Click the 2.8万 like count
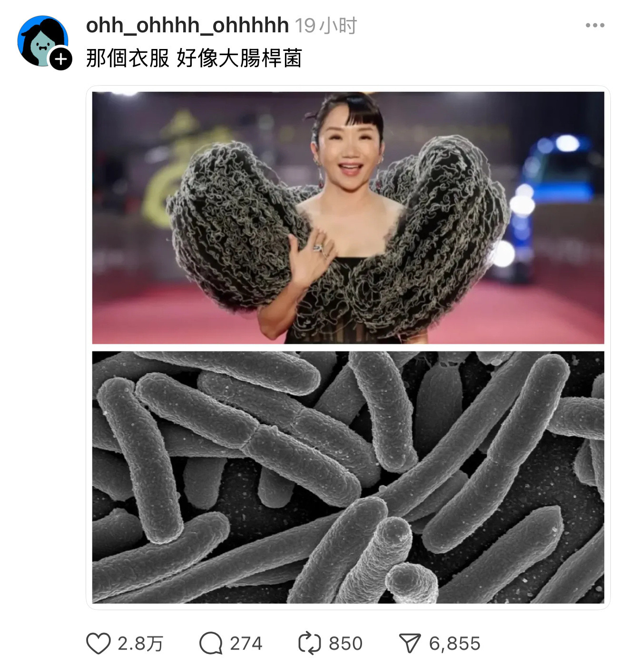Viewport: 628px width, 672px height. (x=140, y=643)
